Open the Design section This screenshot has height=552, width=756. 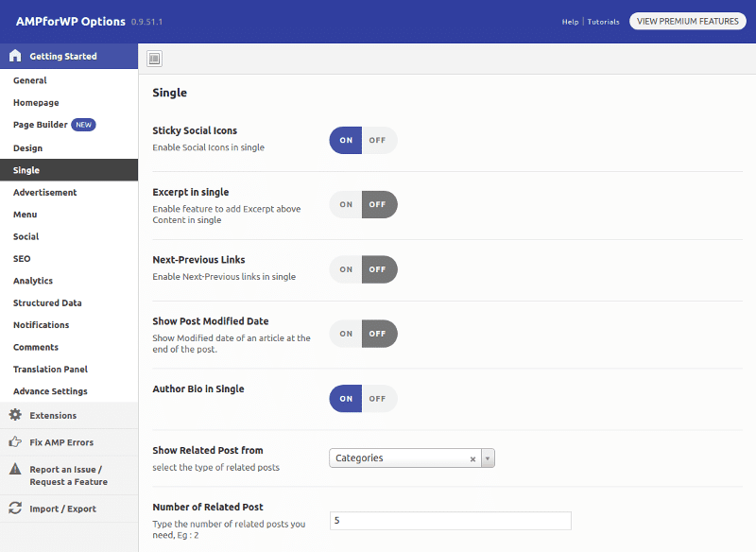(x=69, y=148)
